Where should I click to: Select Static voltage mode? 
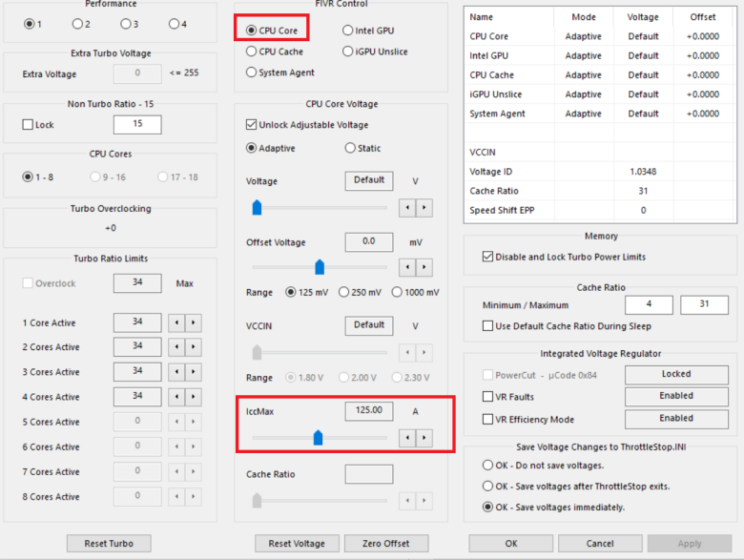[350, 149]
